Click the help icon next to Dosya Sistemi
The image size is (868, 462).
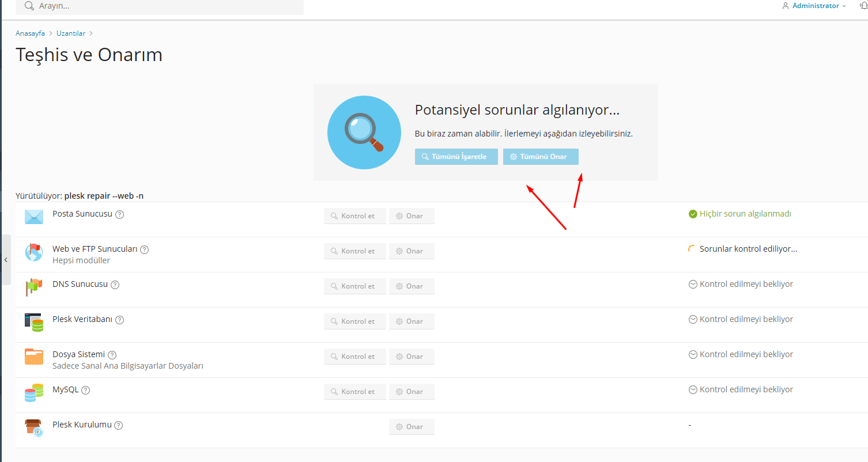112,355
